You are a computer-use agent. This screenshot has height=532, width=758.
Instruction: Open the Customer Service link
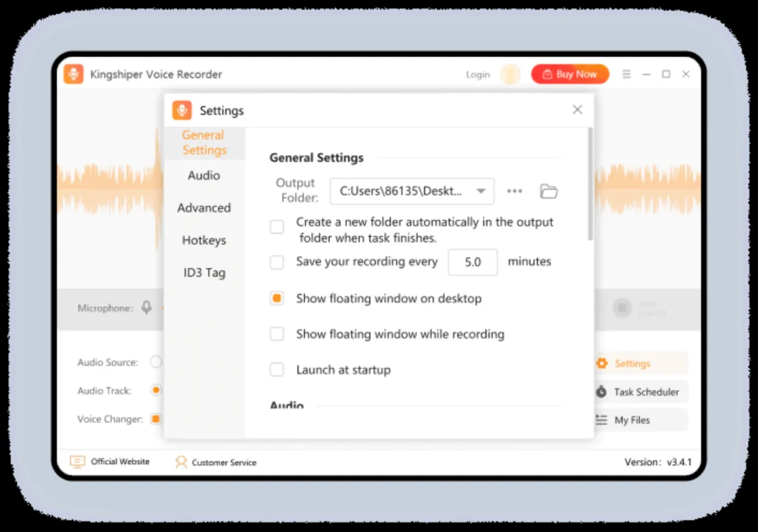click(224, 463)
